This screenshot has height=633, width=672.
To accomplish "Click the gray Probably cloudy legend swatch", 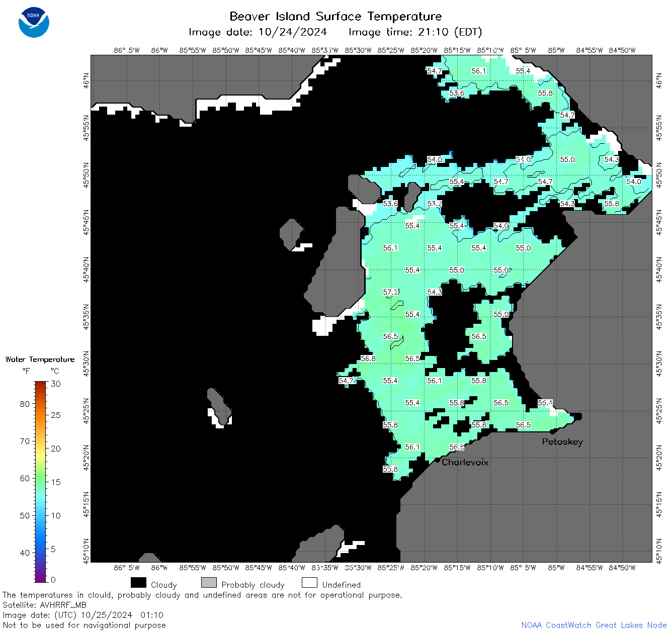I will pos(209,583).
